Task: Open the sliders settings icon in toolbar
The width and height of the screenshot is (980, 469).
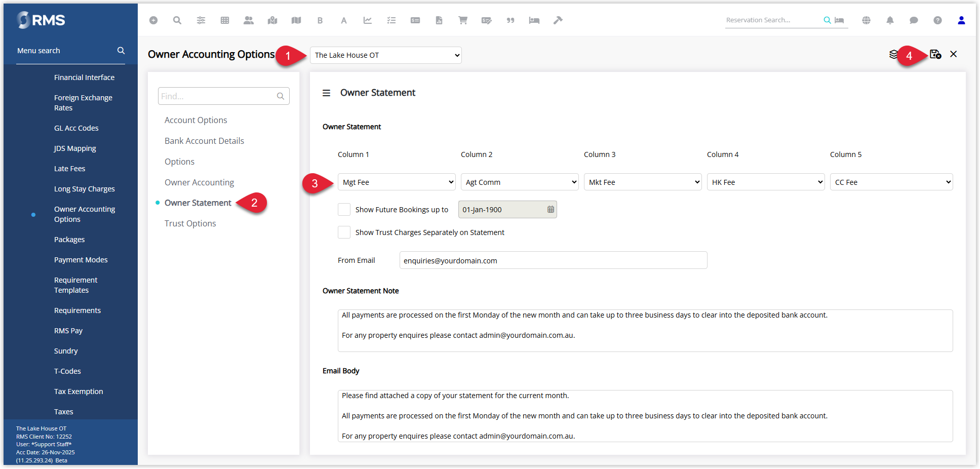Action: (201, 20)
